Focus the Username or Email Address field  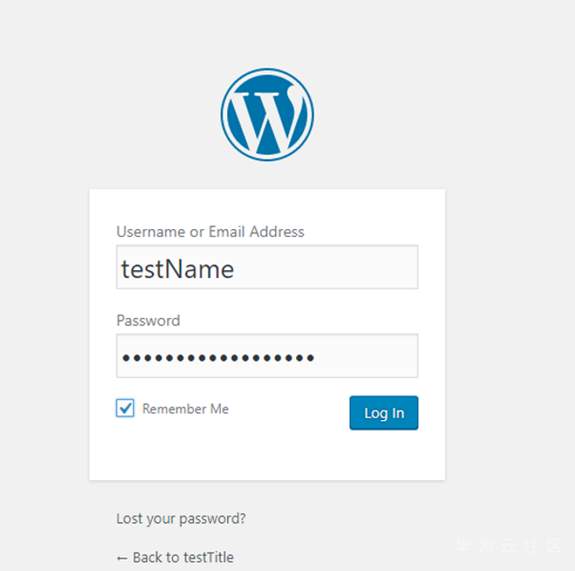(x=267, y=267)
